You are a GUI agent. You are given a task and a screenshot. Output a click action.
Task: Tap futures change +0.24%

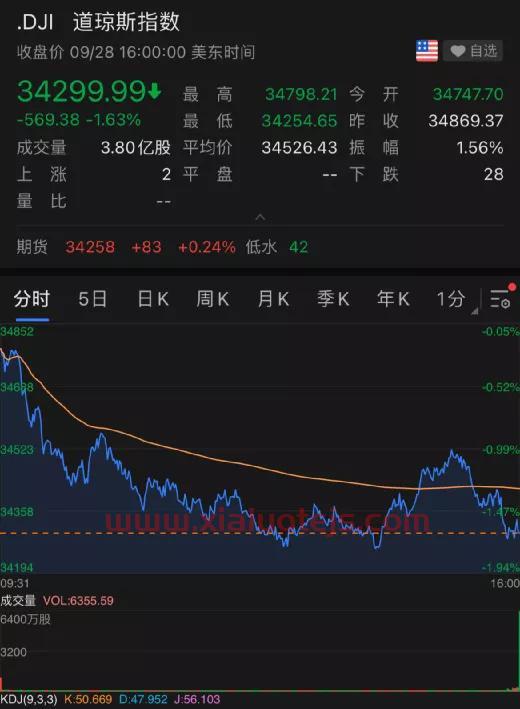[207, 247]
